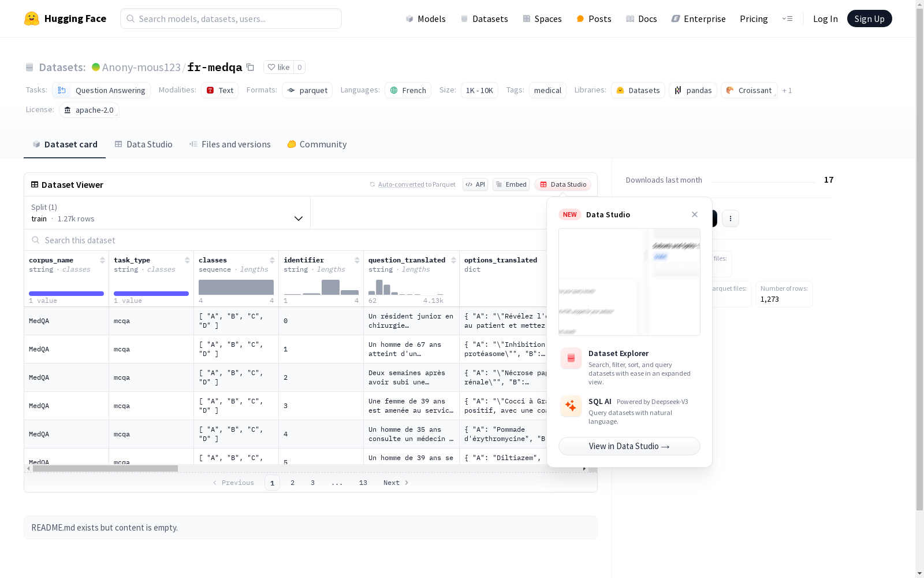
Task: Sort by the identifier column
Action: coord(357,260)
